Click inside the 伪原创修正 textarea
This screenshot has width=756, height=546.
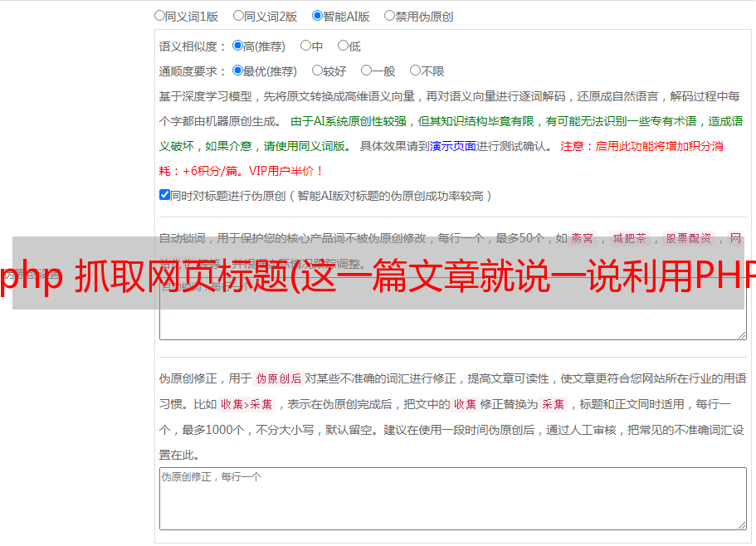(x=453, y=499)
